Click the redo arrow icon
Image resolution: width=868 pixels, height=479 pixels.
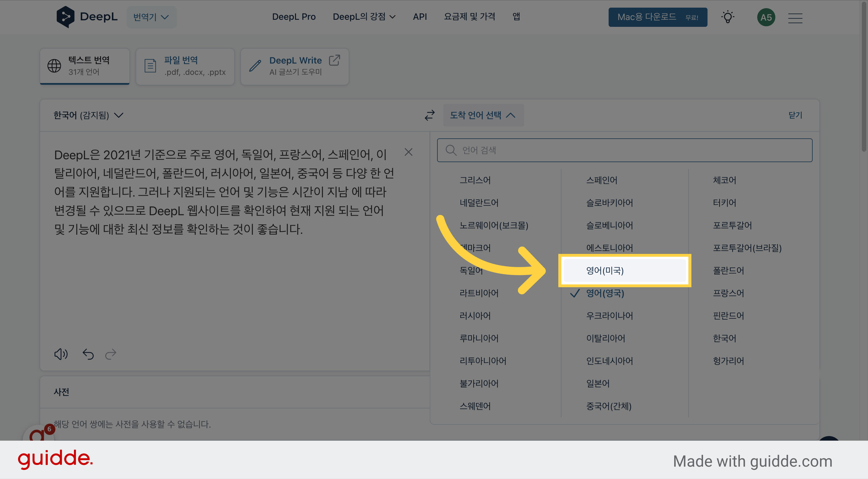click(x=110, y=354)
